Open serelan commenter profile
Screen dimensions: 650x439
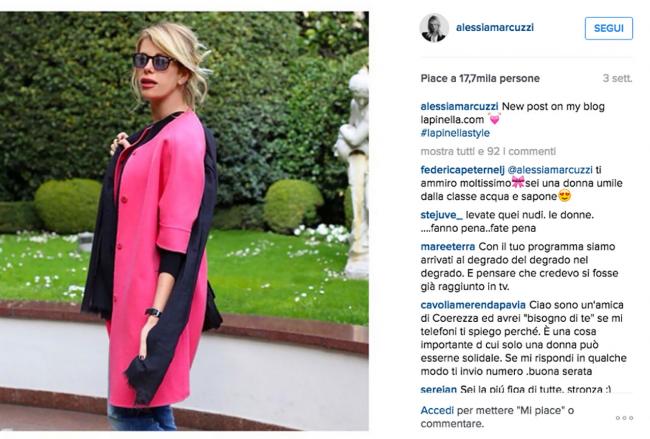438,389
